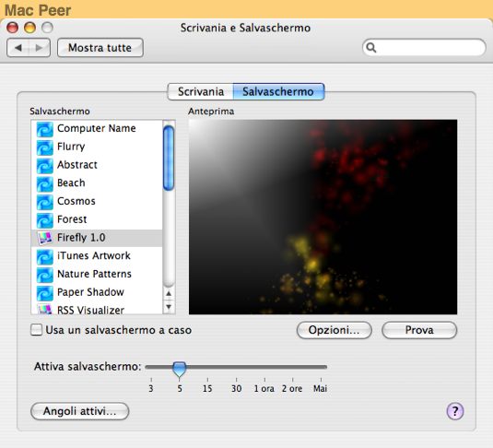Click the list scroll up arrow
This screenshot has height=448, width=493.
coord(169,293)
